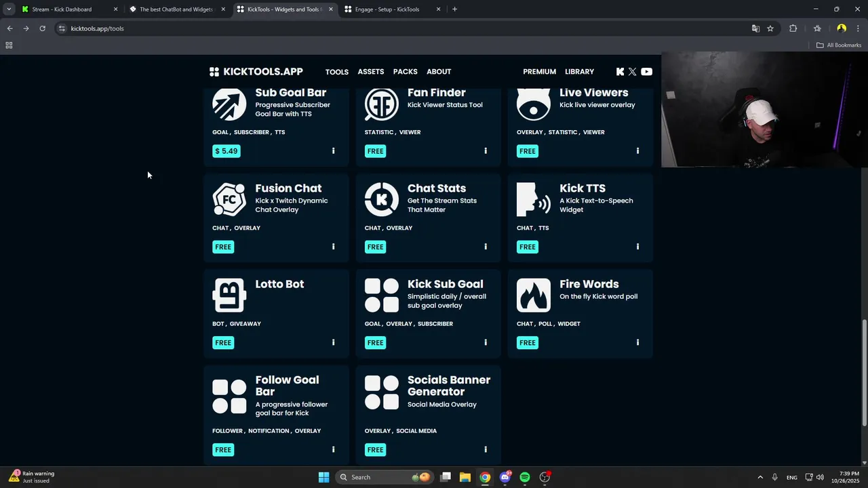This screenshot has width=868, height=488.
Task: Open the ASSETS nav menu
Action: tap(371, 72)
